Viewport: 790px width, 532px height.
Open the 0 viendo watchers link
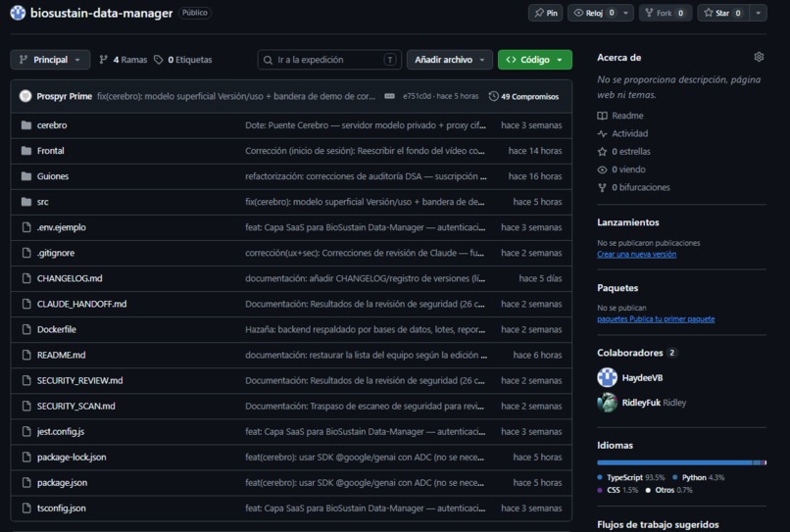click(x=621, y=169)
